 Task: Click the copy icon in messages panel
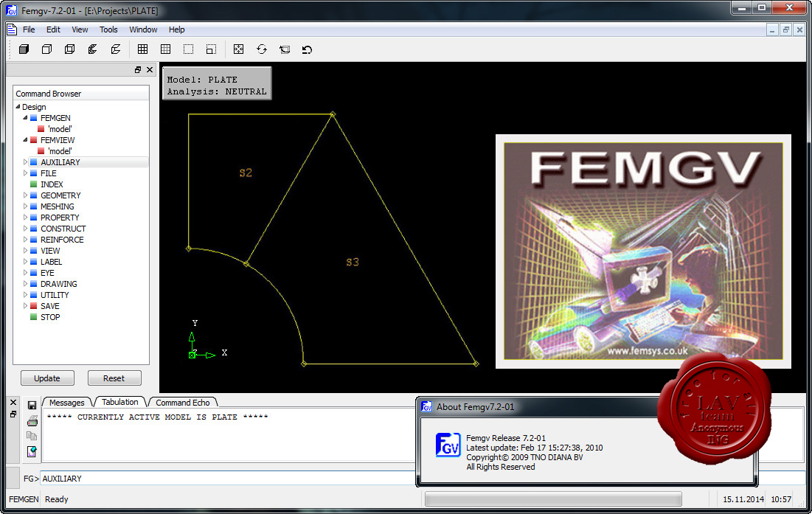coord(32,436)
